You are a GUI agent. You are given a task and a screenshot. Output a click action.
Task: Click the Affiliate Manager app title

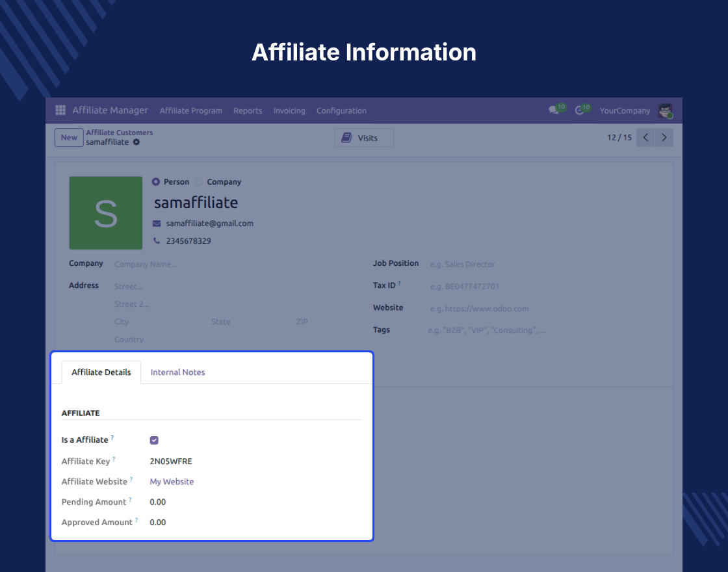coord(110,110)
